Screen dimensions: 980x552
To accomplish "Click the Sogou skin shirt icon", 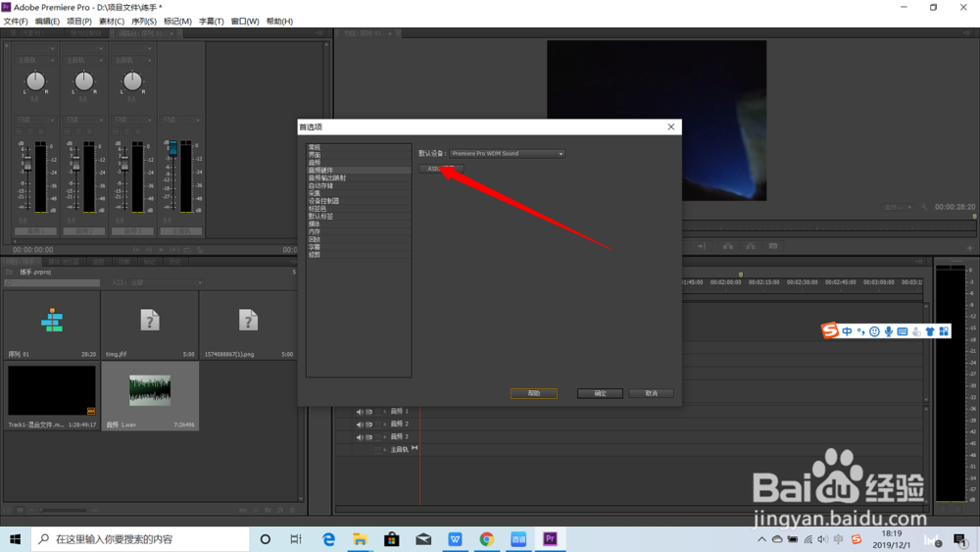I will (x=930, y=331).
